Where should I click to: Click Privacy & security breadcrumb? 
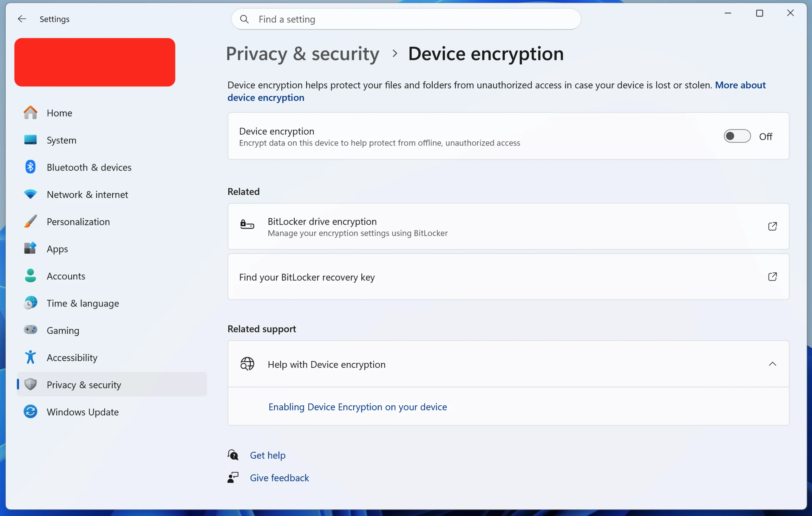303,54
